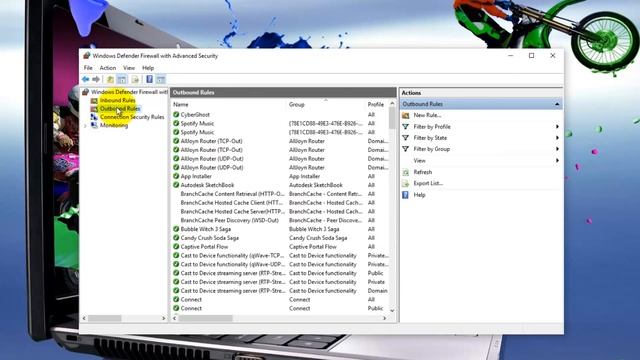Click the Export List toolbar icon
This screenshot has height=360, width=640.
[x=135, y=79]
